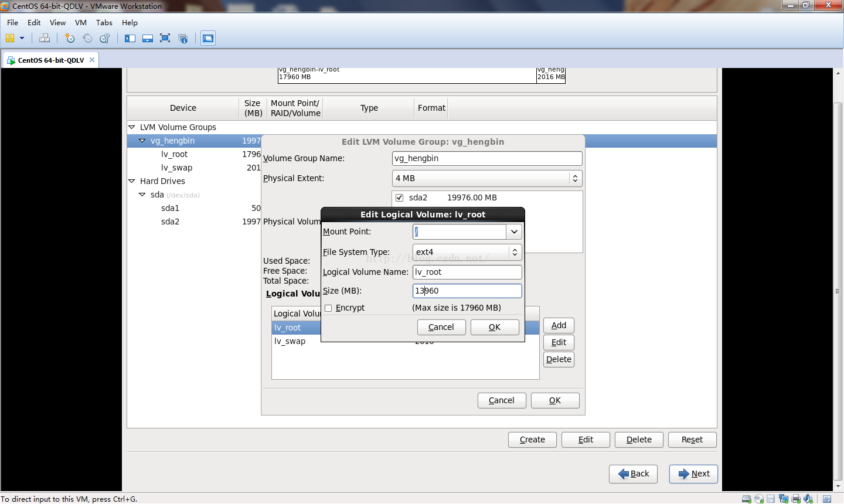This screenshot has width=844, height=504.
Task: Click the installer vertical scrollbar
Action: point(838,291)
